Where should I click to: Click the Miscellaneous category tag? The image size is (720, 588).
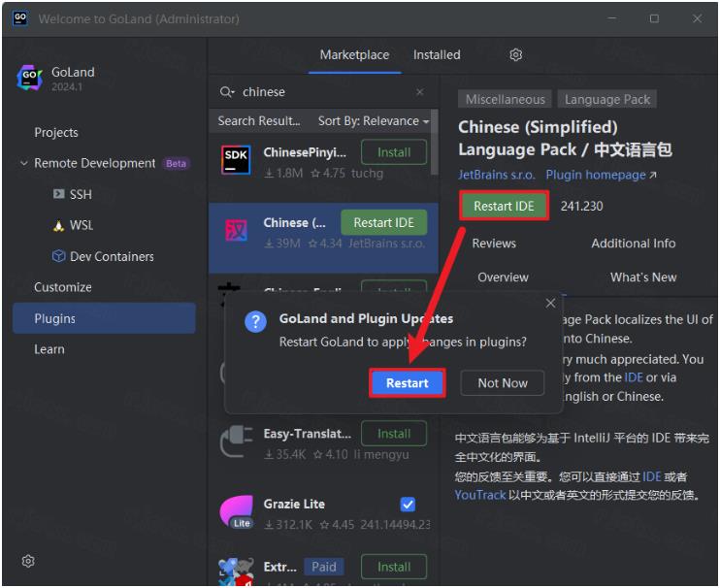[x=506, y=100]
